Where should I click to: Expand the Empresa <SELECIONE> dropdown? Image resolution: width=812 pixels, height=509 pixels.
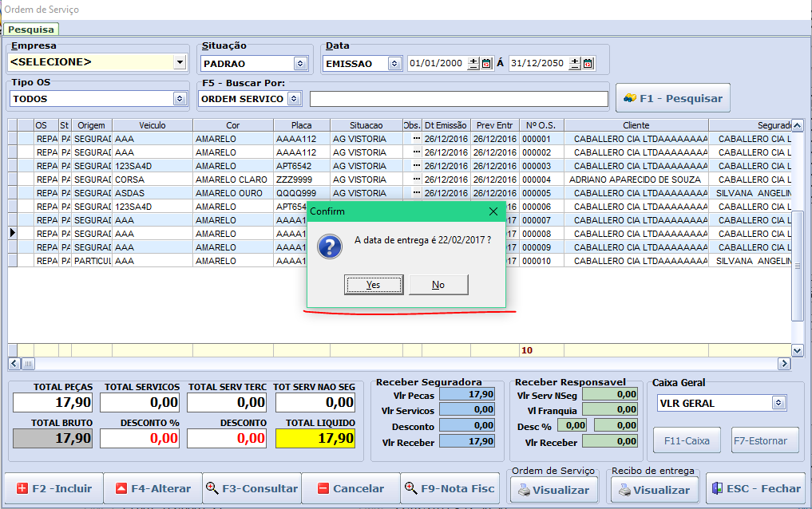coord(179,62)
